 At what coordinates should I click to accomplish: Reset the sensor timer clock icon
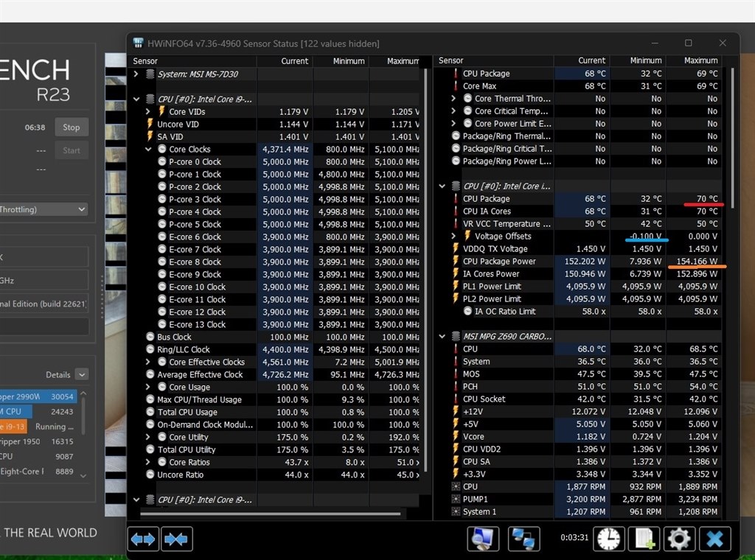(x=608, y=539)
